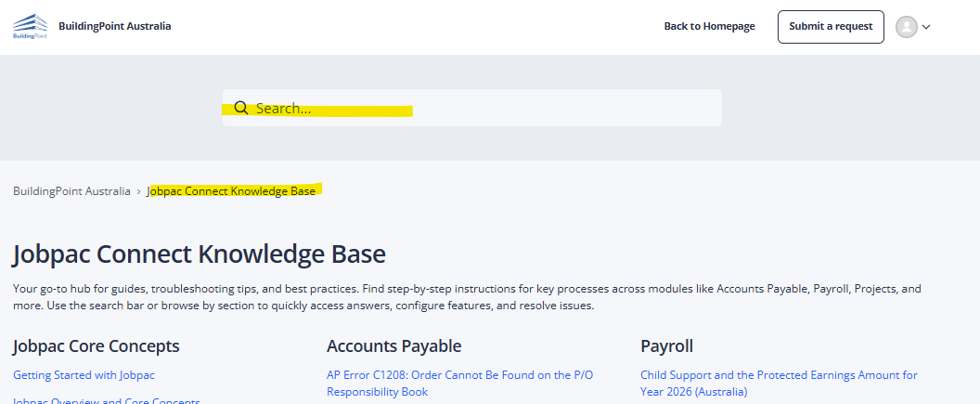Open the Payroll section heading

(x=666, y=346)
